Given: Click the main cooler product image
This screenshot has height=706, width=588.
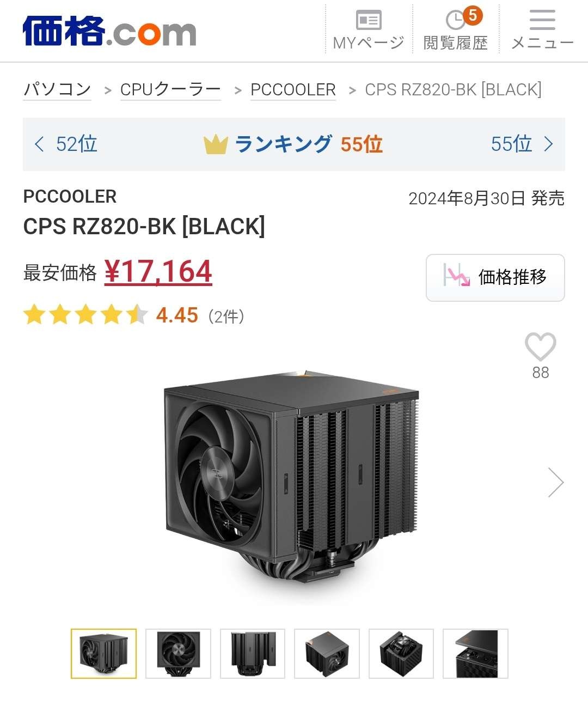Looking at the screenshot, I should click(x=292, y=482).
